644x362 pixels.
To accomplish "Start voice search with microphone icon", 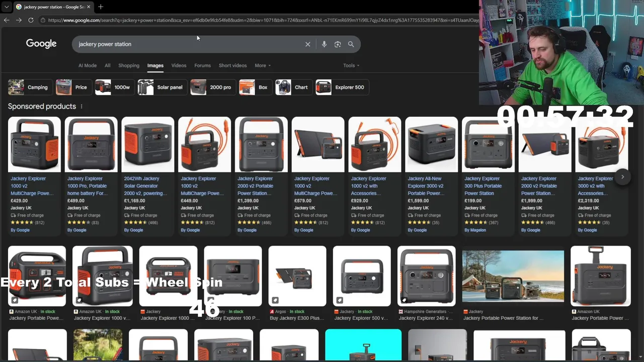I will (x=324, y=44).
